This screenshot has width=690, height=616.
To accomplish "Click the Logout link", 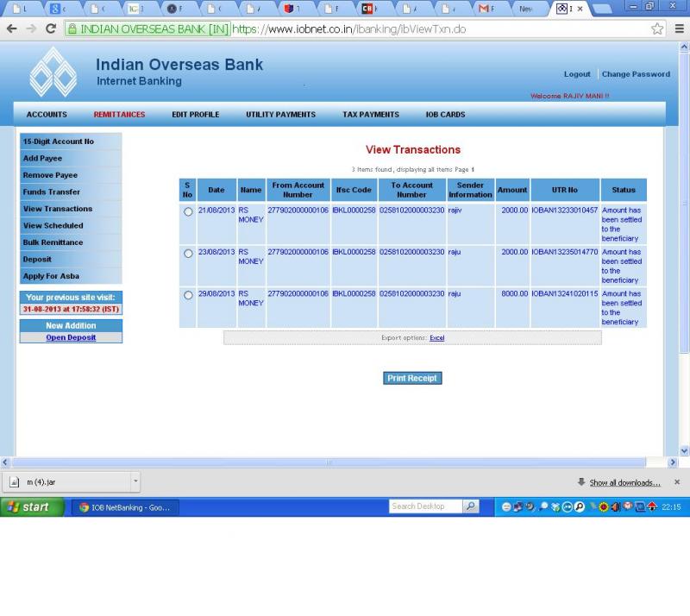I will pos(577,74).
